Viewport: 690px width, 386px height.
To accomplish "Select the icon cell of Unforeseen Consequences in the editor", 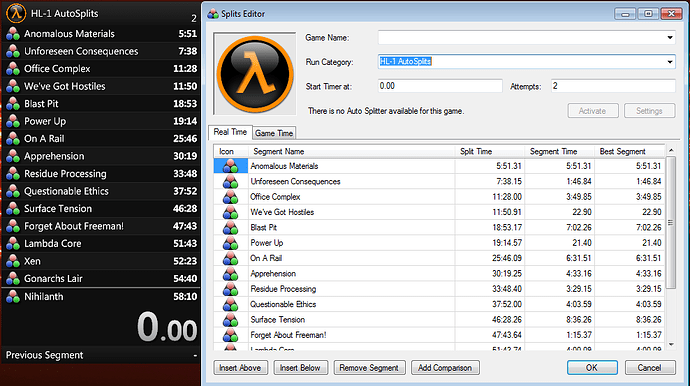I will [231, 181].
